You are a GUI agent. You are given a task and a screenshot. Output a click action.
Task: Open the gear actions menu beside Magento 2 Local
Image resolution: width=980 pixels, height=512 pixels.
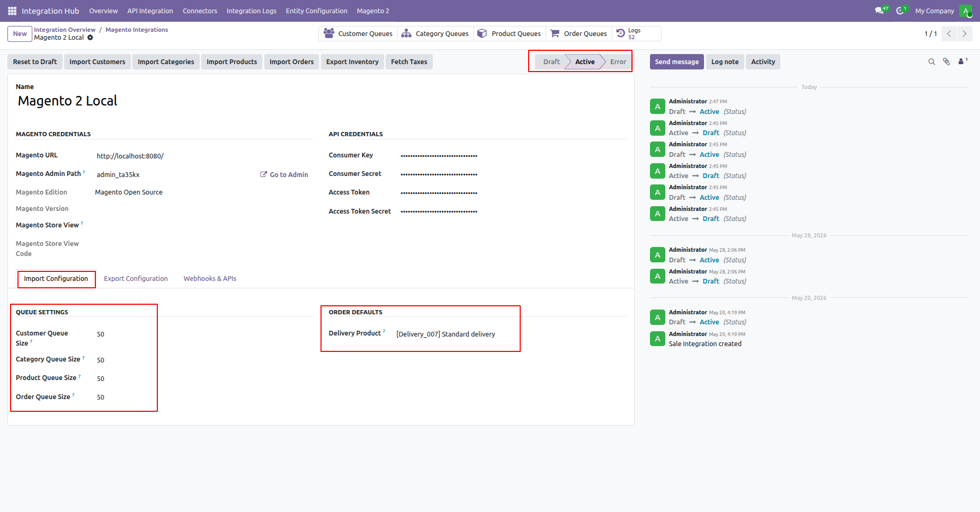point(90,38)
